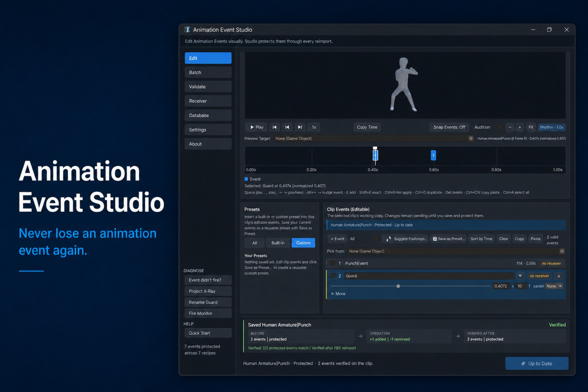
Task: Toggle Snap Events: Off
Action: 449,127
